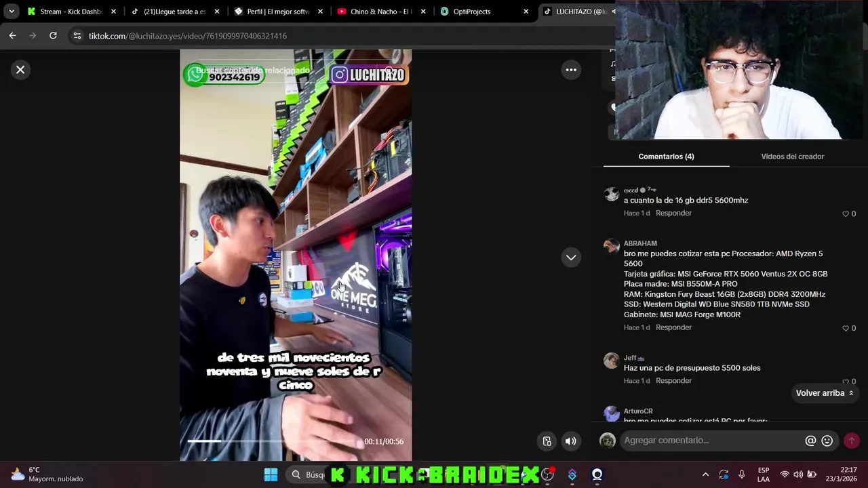Screen dimensions: 868x488
Task: Focus the Agregar comentario input field
Action: 712,441
